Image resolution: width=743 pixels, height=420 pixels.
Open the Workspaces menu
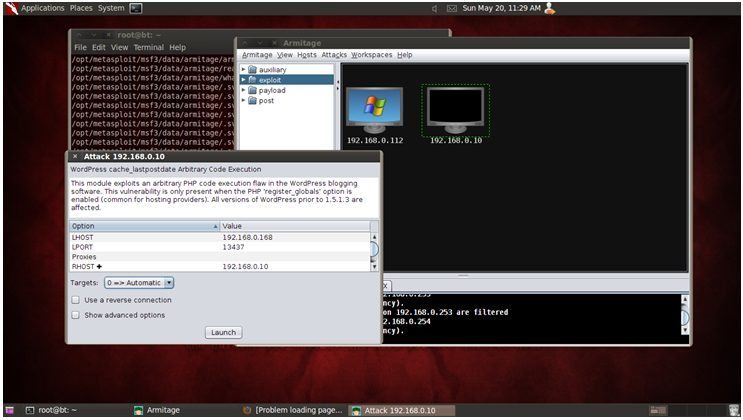click(372, 55)
